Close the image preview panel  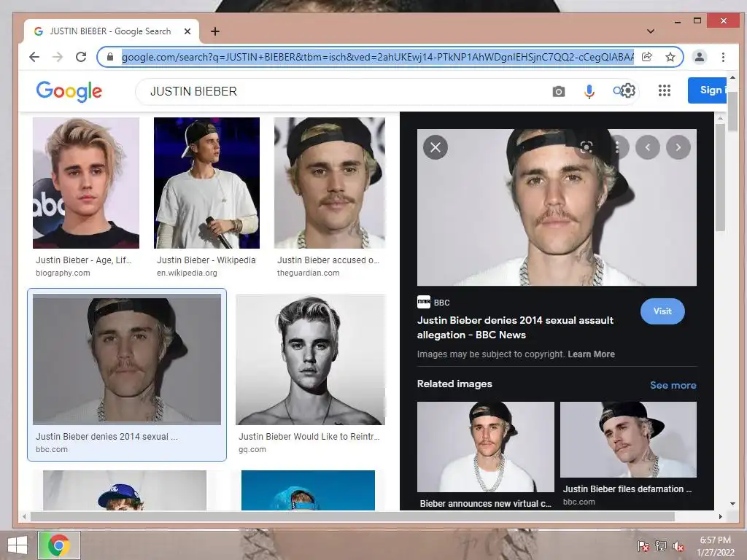pyautogui.click(x=436, y=147)
